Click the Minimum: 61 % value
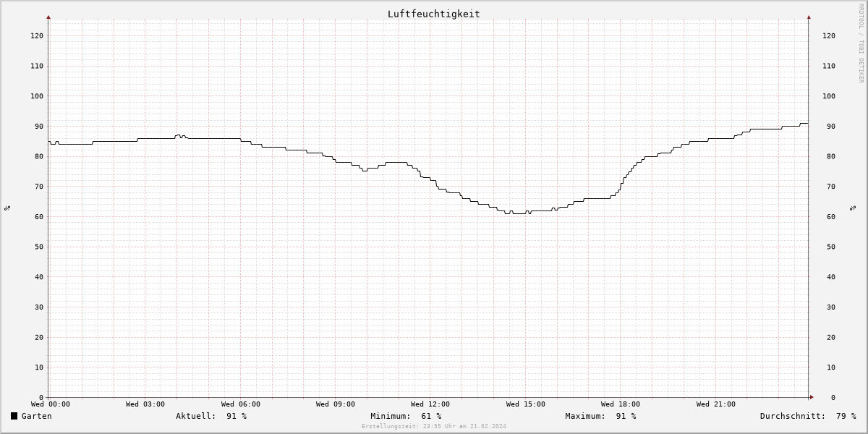 pos(406,416)
